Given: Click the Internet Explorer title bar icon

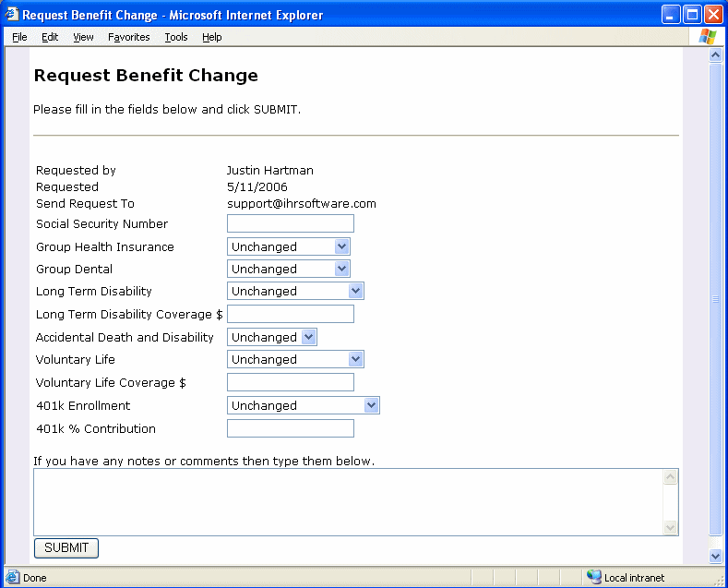Looking at the screenshot, I should [x=12, y=15].
